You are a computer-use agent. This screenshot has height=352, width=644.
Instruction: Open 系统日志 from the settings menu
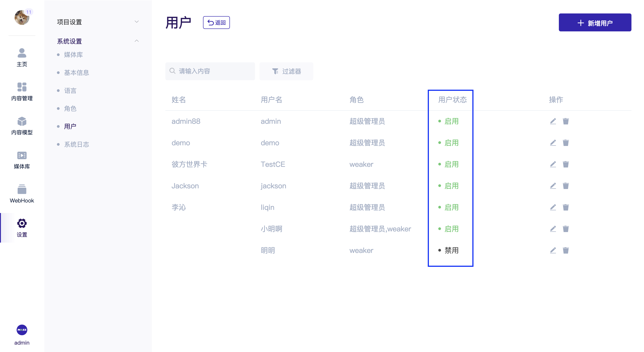coord(76,144)
